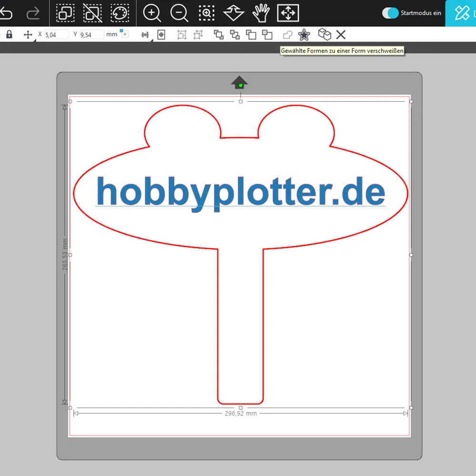Pick the hand pan tool
Image resolution: width=476 pixels, height=476 pixels.
coord(261,13)
